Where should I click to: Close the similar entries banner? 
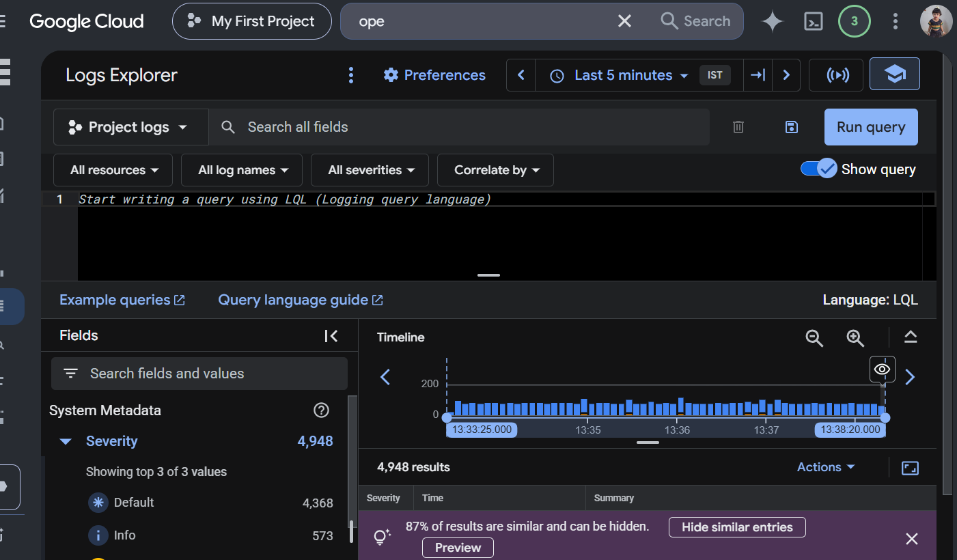coord(912,539)
